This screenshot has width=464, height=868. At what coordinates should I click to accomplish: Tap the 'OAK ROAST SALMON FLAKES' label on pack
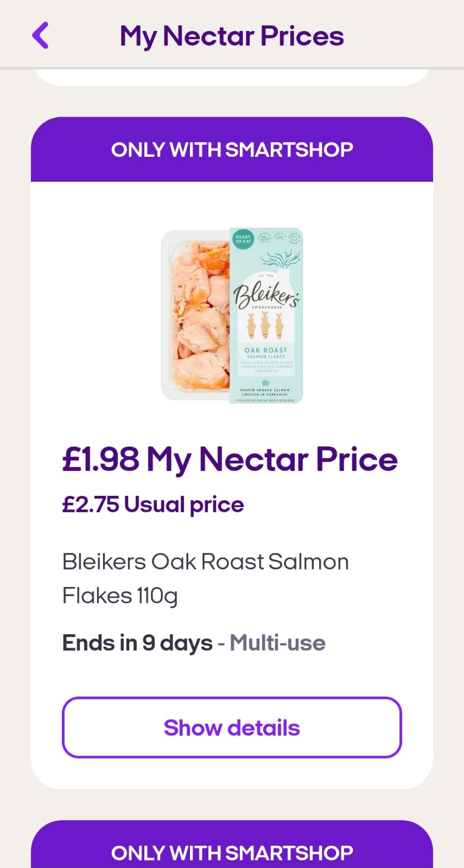click(x=267, y=353)
